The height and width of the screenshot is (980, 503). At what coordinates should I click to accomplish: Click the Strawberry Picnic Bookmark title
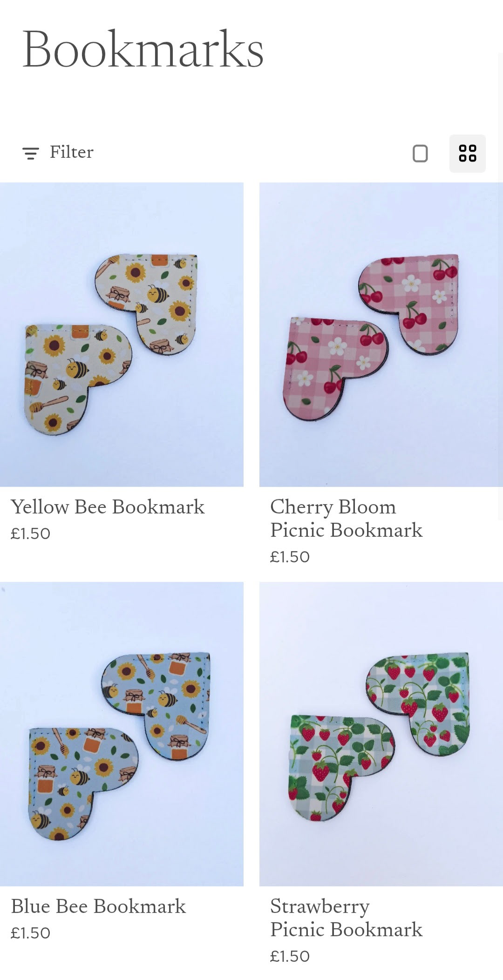coord(346,918)
